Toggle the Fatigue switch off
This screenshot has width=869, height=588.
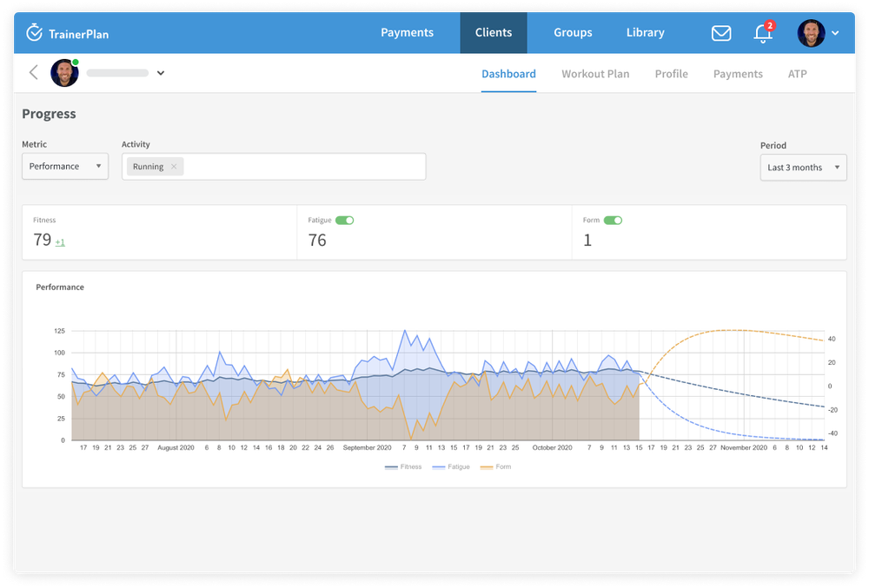(x=344, y=221)
